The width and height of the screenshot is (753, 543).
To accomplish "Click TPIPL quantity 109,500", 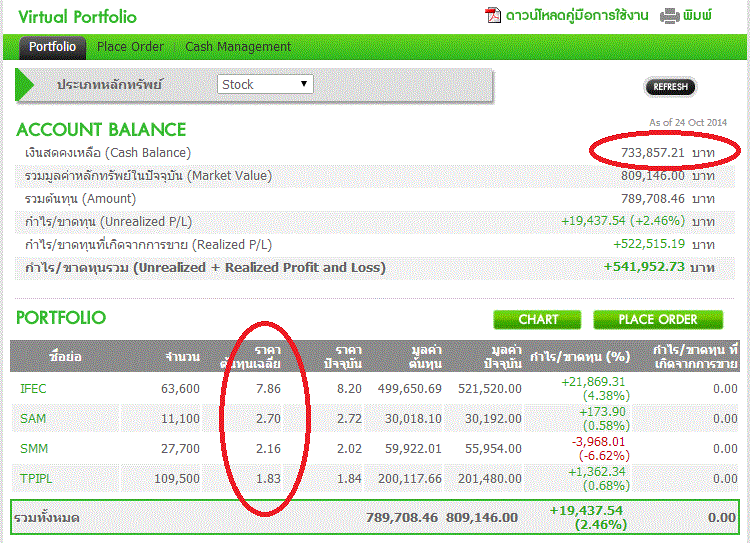I will (177, 479).
